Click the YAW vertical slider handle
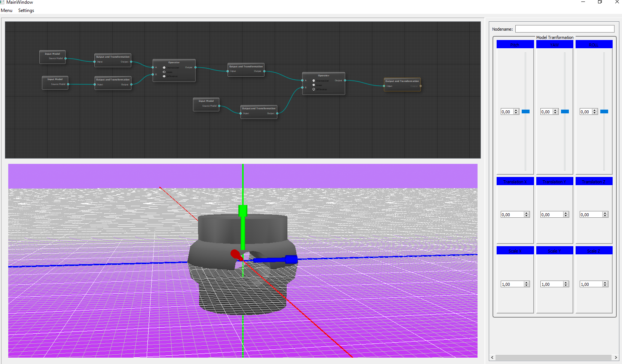The width and height of the screenshot is (622, 364). pos(565,111)
